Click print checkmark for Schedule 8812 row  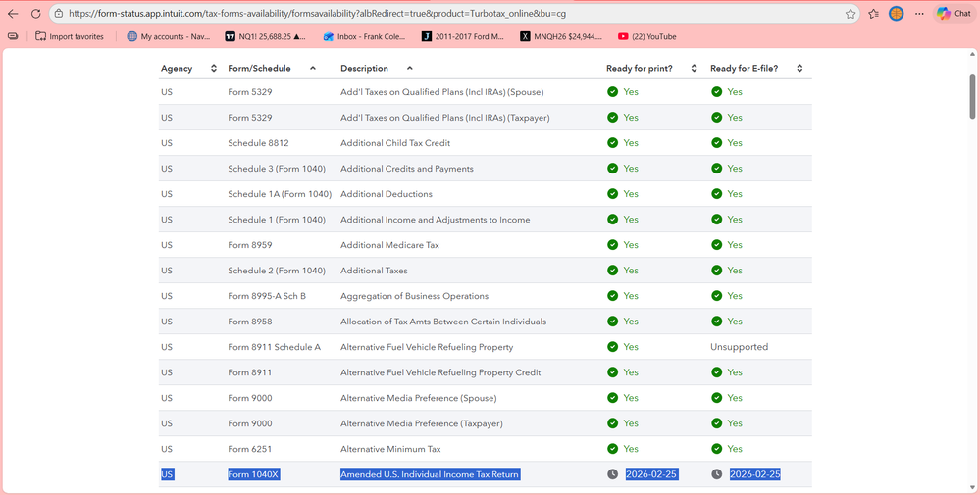[x=612, y=142]
